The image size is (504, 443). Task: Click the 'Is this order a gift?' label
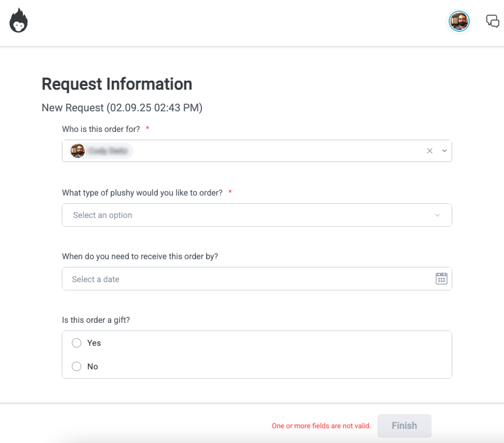coord(97,320)
